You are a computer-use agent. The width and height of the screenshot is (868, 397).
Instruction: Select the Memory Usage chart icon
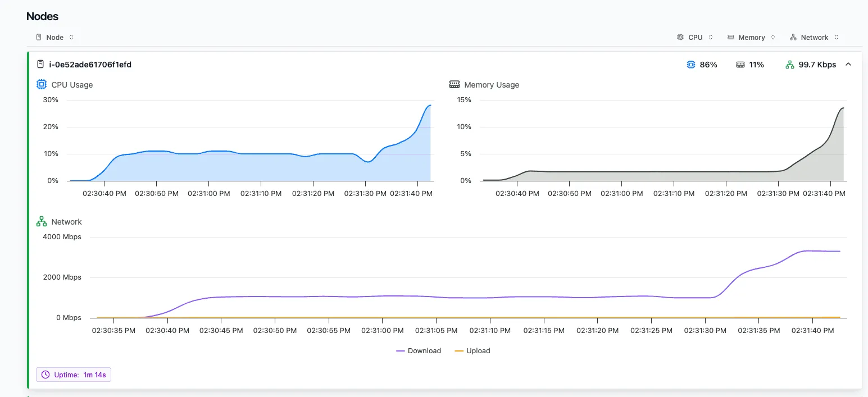454,84
